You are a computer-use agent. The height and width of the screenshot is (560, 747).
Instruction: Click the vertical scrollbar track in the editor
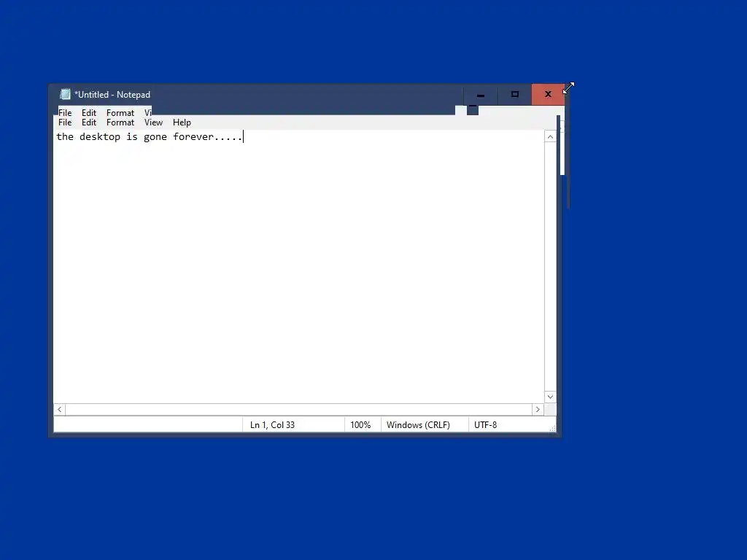[550, 267]
